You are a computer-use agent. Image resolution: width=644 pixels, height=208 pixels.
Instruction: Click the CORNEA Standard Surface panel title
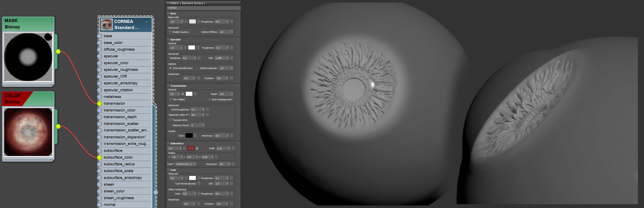[x=186, y=3]
